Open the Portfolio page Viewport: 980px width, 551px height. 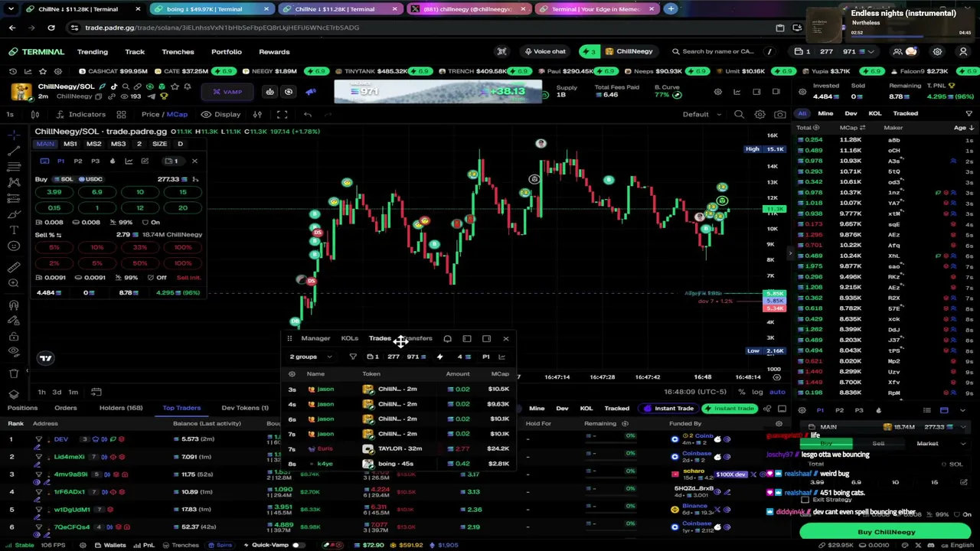(x=226, y=51)
